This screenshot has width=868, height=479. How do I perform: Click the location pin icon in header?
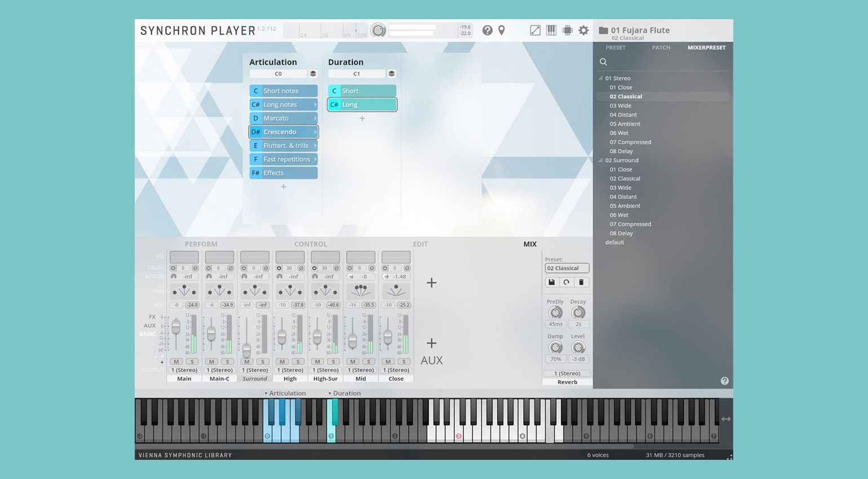[502, 30]
